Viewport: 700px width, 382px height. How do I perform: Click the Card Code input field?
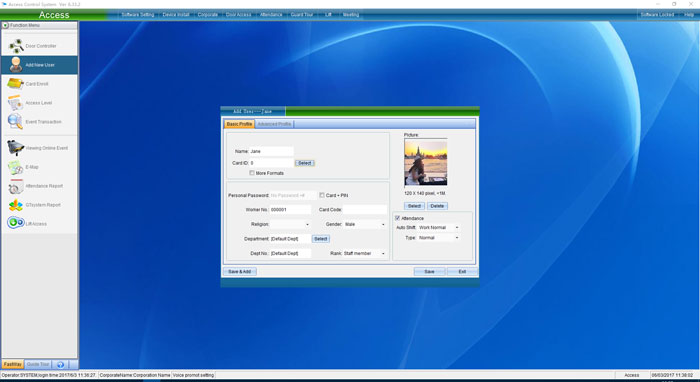coord(364,209)
